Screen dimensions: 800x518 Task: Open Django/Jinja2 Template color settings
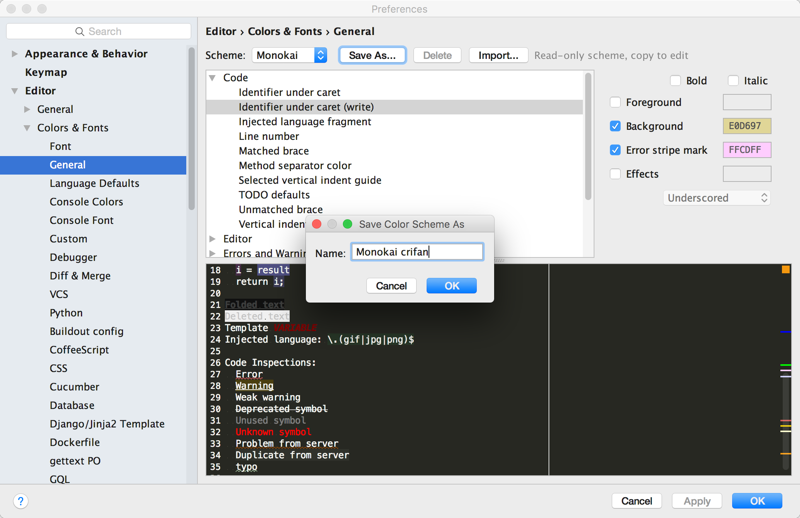coord(107,424)
